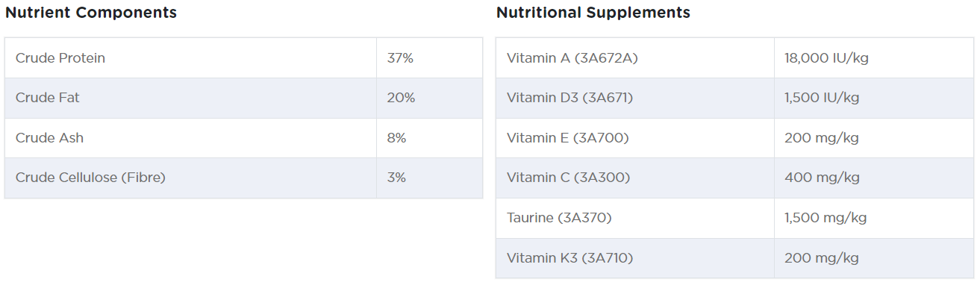Select the 37% value cell
Screen dimensions: 980x288
point(430,58)
